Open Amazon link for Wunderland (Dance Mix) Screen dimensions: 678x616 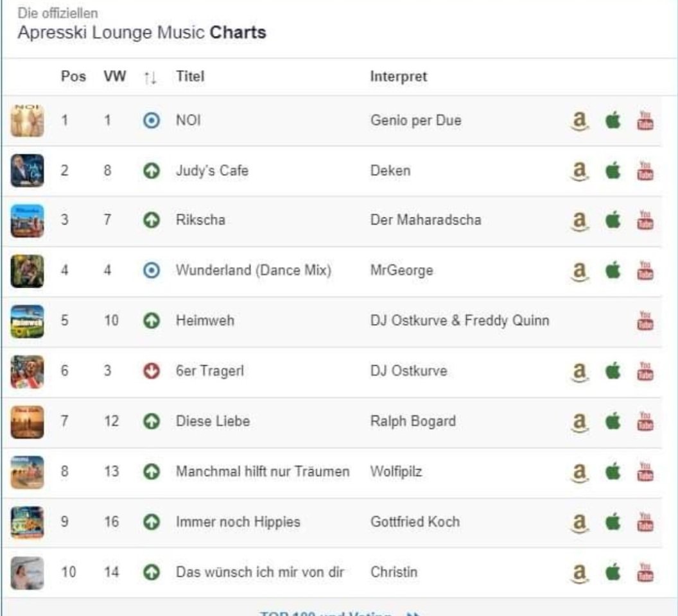(x=580, y=271)
